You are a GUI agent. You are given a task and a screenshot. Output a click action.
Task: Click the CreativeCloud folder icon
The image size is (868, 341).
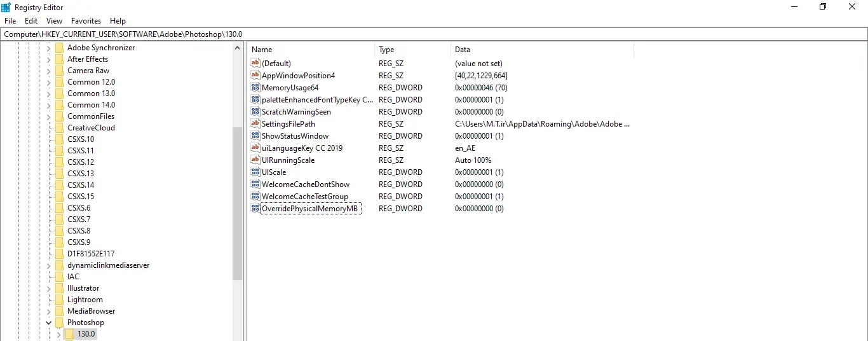(59, 128)
